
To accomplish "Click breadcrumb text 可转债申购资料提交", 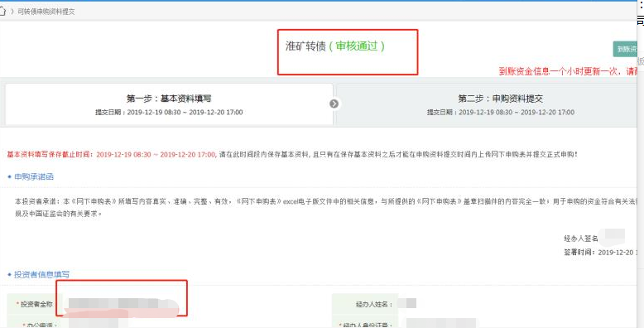I will click(46, 12).
